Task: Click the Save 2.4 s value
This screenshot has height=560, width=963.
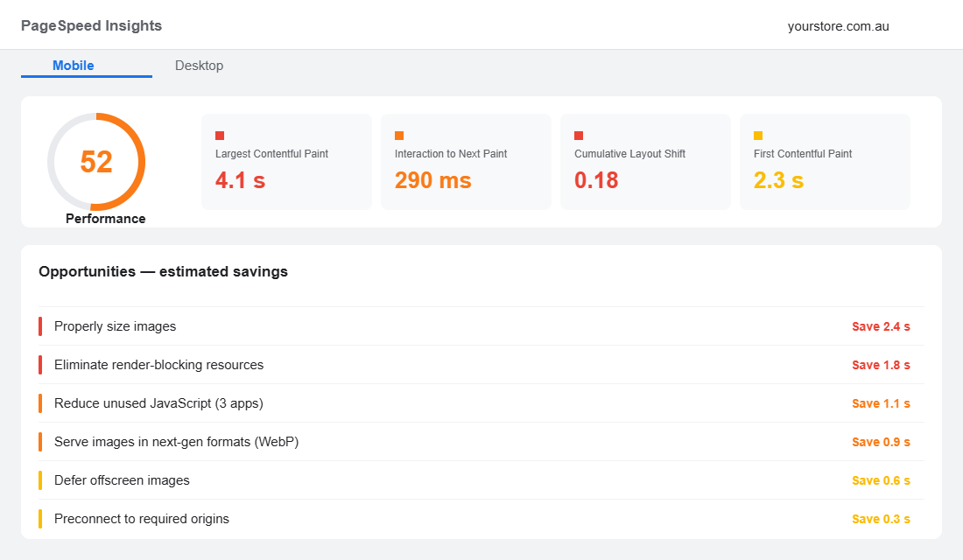Action: click(x=881, y=326)
